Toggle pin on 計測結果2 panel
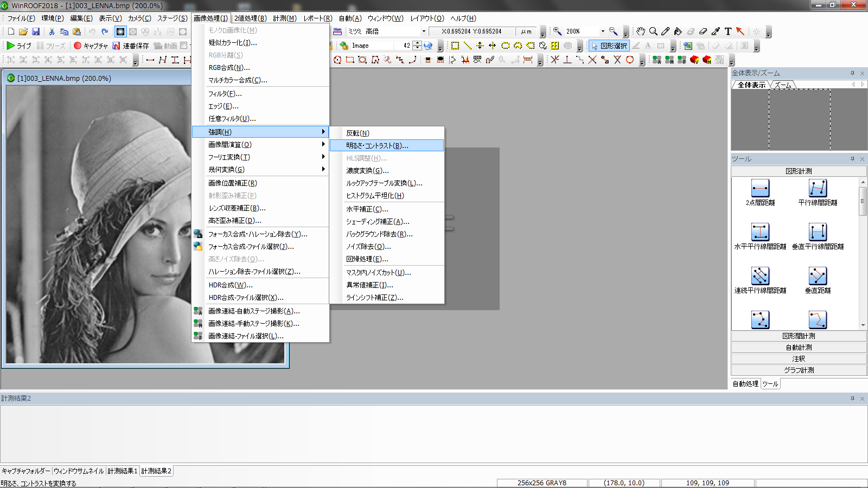868x488 pixels. (x=852, y=398)
